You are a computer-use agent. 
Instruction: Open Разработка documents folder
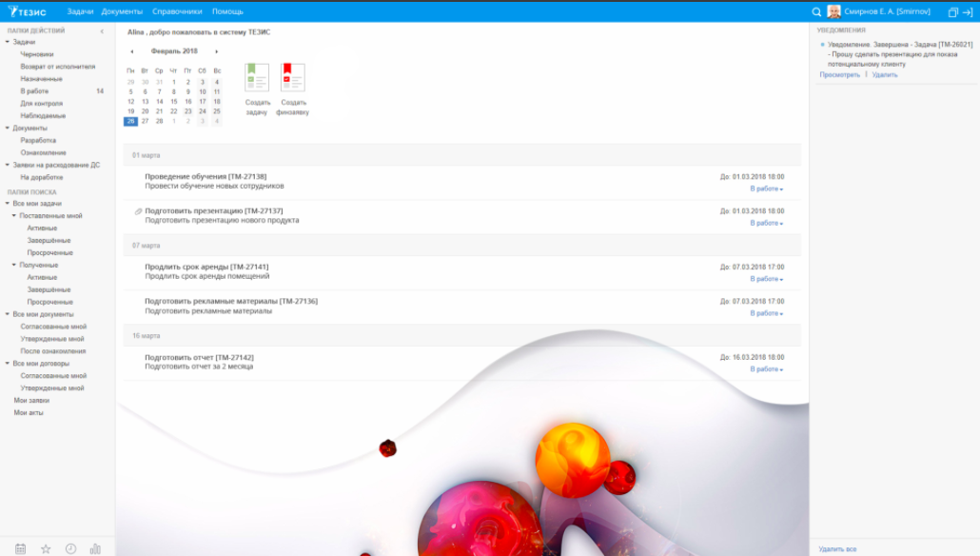38,141
